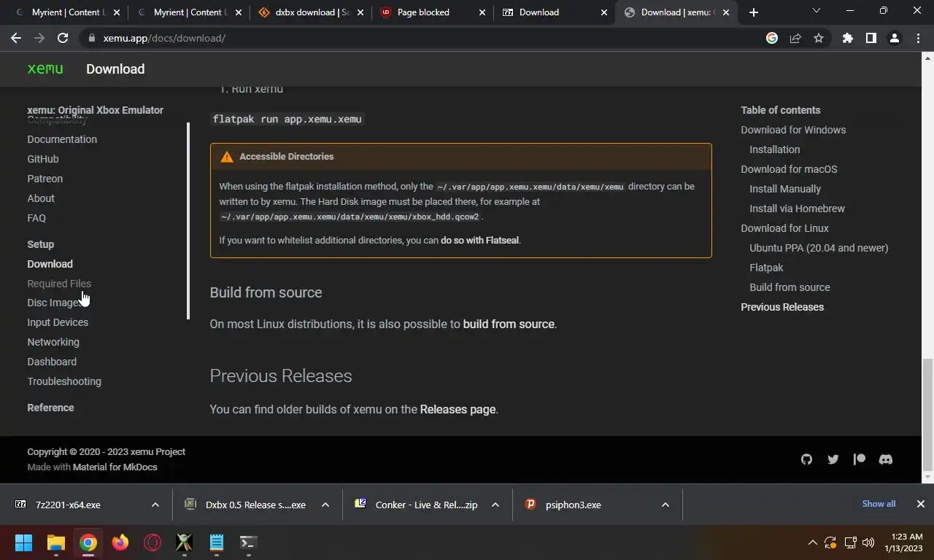Open the terminal icon in the taskbar

click(249, 542)
